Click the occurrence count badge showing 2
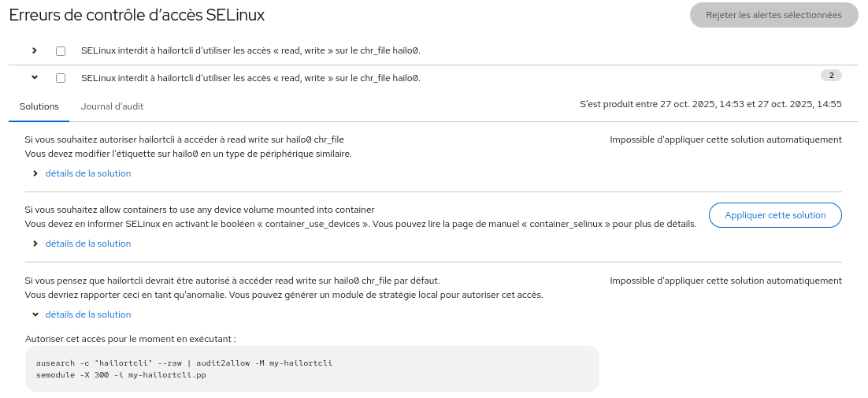 (831, 76)
